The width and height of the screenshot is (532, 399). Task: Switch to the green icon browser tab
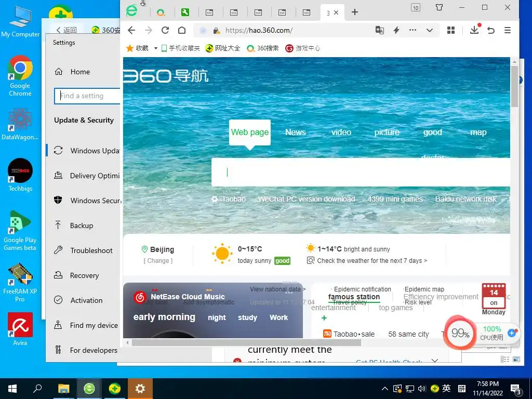185,12
